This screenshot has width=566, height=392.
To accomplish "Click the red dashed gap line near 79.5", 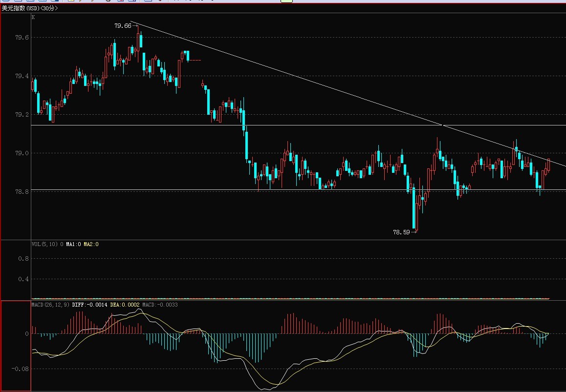I will (x=195, y=60).
